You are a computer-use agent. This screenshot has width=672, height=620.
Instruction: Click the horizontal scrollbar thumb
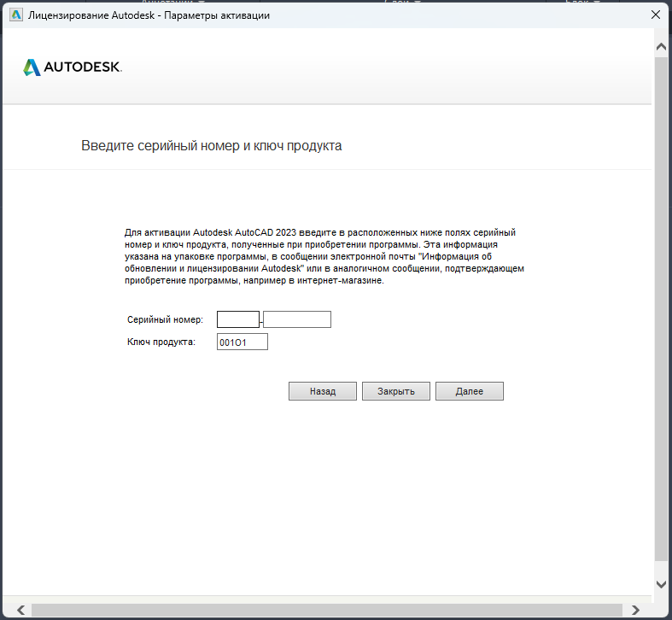326,610
